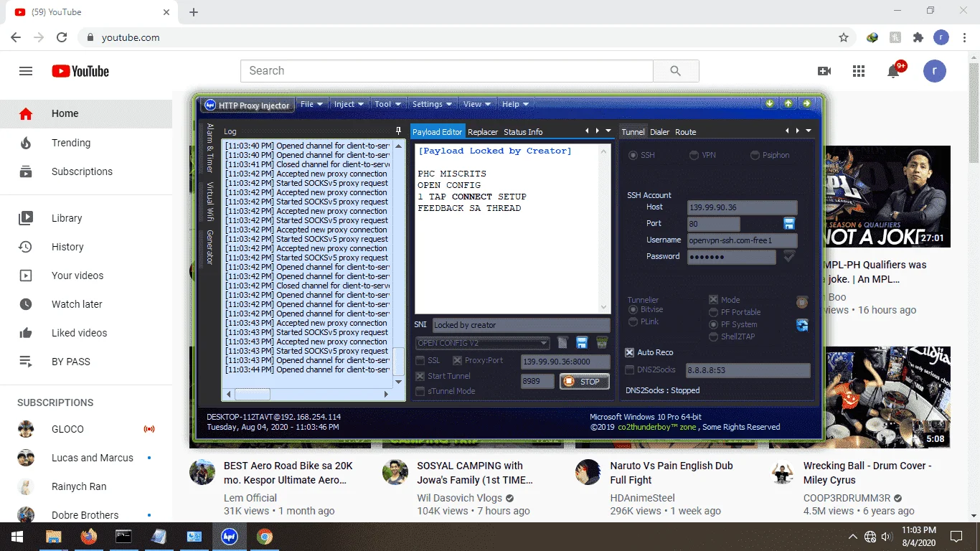Reload the page in Chrome

coord(62,37)
